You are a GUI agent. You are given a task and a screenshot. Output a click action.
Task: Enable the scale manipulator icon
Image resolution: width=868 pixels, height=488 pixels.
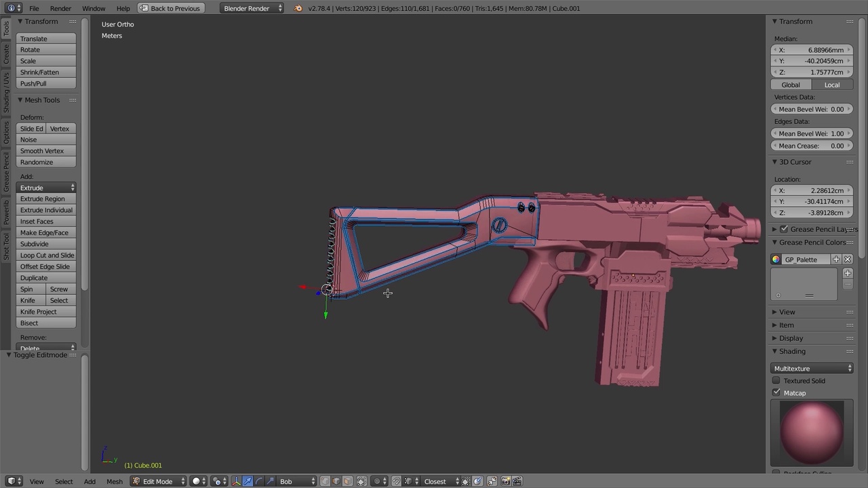point(269,481)
